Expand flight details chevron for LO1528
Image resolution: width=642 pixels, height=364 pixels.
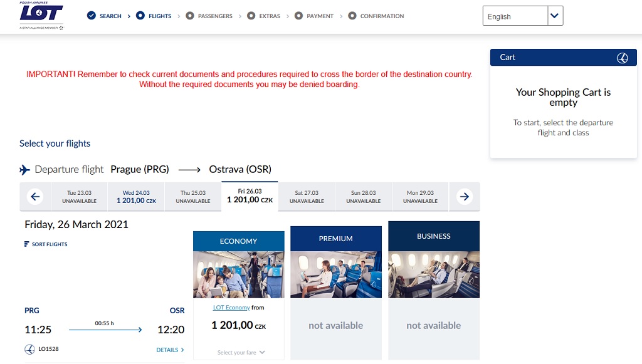182,350
